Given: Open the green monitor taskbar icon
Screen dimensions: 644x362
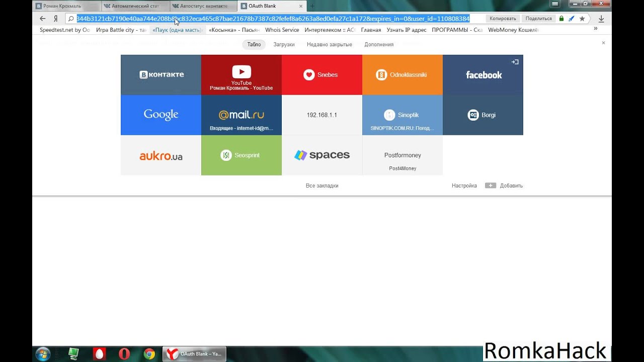Looking at the screenshot, I should click(x=74, y=354).
